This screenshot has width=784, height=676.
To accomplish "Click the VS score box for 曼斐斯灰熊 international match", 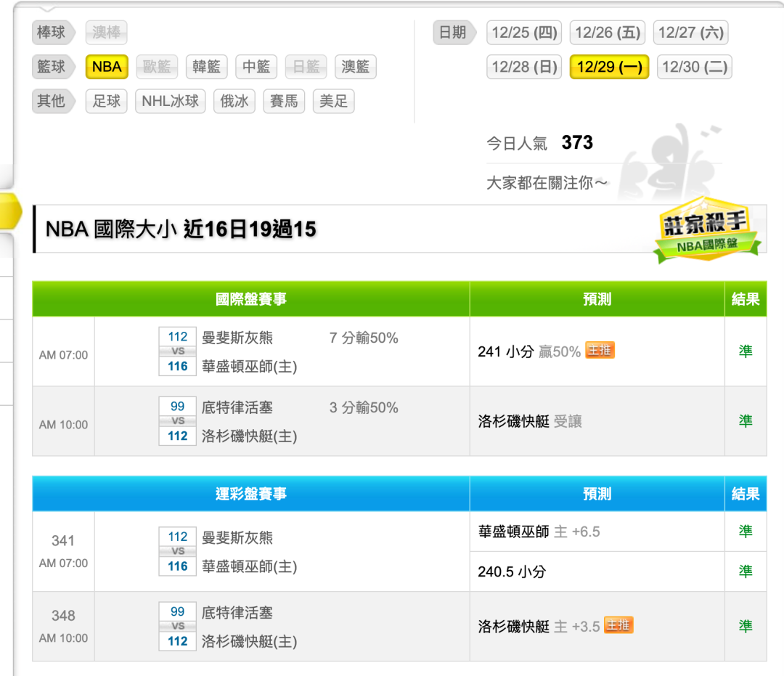I will pos(178,351).
